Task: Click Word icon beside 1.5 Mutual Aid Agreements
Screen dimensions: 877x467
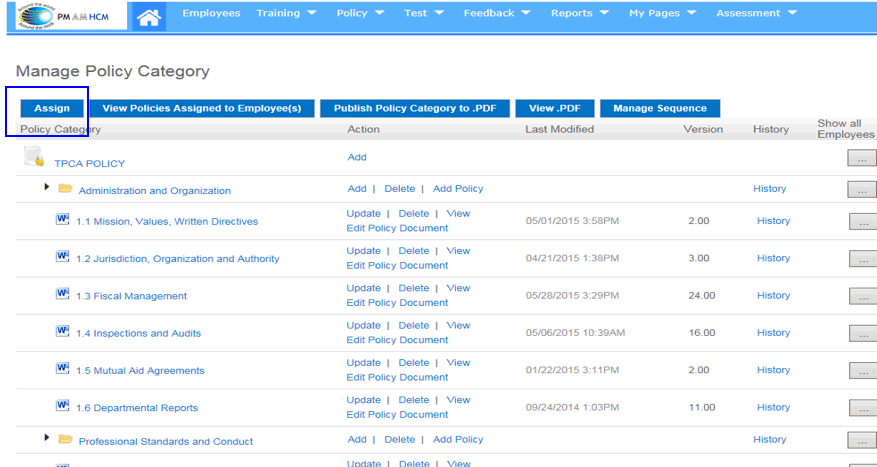Action: tap(62, 369)
